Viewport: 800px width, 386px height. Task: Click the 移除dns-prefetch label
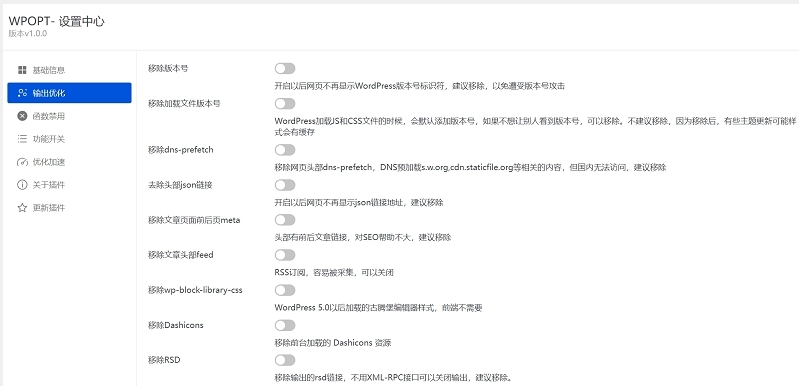(x=181, y=149)
